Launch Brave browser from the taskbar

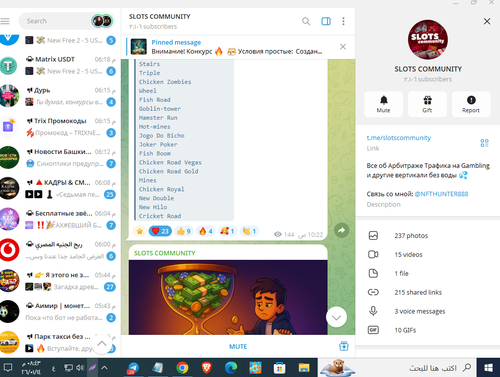point(207,368)
